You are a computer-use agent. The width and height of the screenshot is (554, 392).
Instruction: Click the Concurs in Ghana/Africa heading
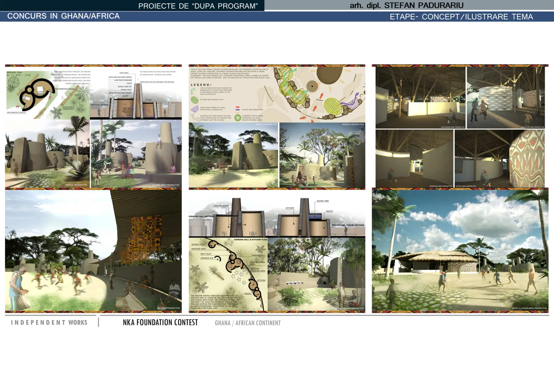point(63,16)
